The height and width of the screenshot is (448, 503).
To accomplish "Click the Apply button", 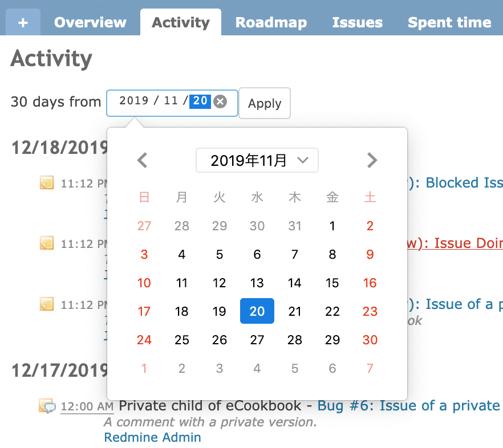I will (265, 103).
